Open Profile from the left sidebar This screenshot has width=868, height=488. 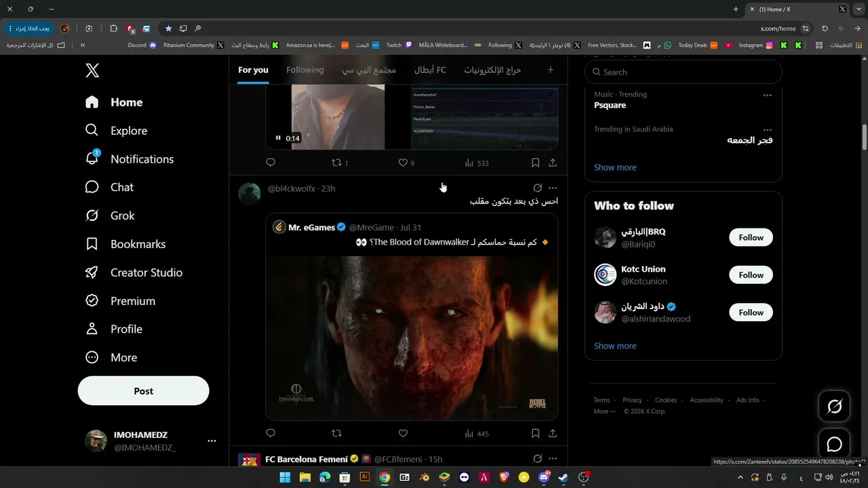pos(113,329)
